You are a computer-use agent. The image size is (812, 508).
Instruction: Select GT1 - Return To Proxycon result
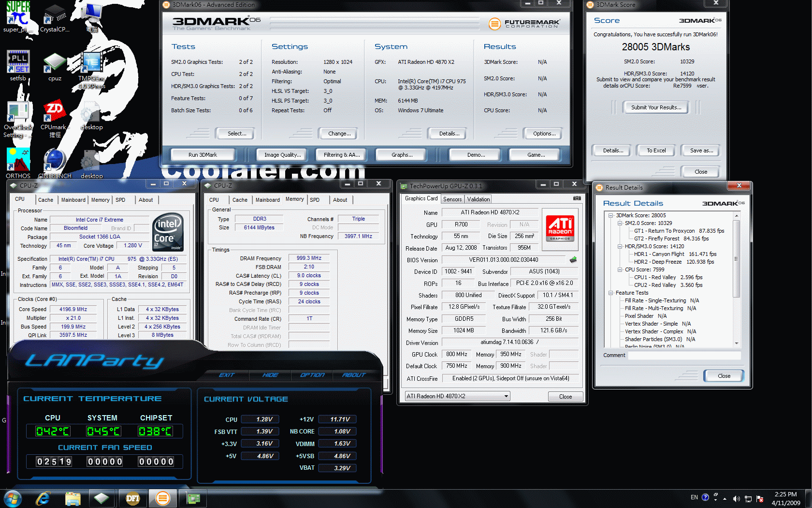pos(679,231)
